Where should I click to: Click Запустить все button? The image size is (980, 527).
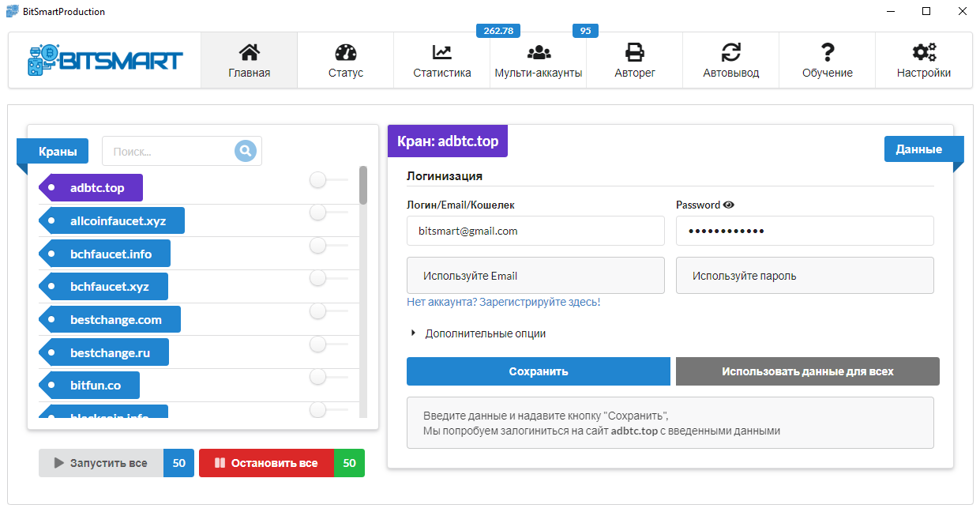(101, 463)
